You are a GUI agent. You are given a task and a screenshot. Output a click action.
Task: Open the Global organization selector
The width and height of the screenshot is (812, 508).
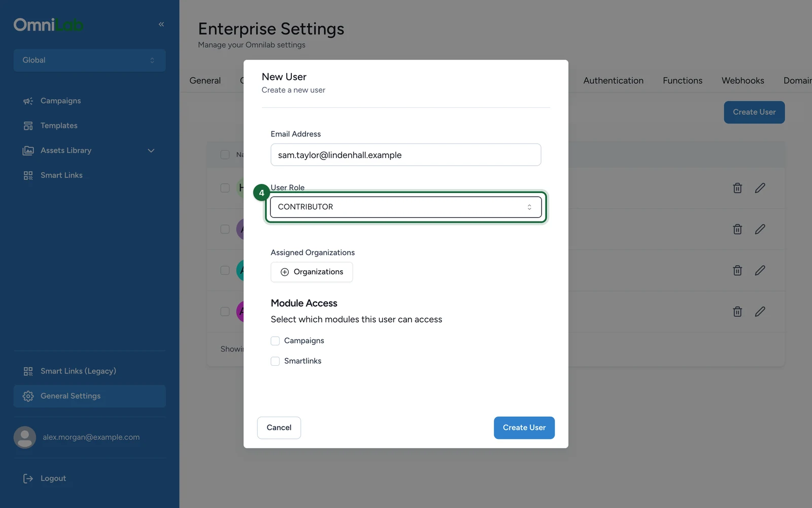(x=90, y=60)
